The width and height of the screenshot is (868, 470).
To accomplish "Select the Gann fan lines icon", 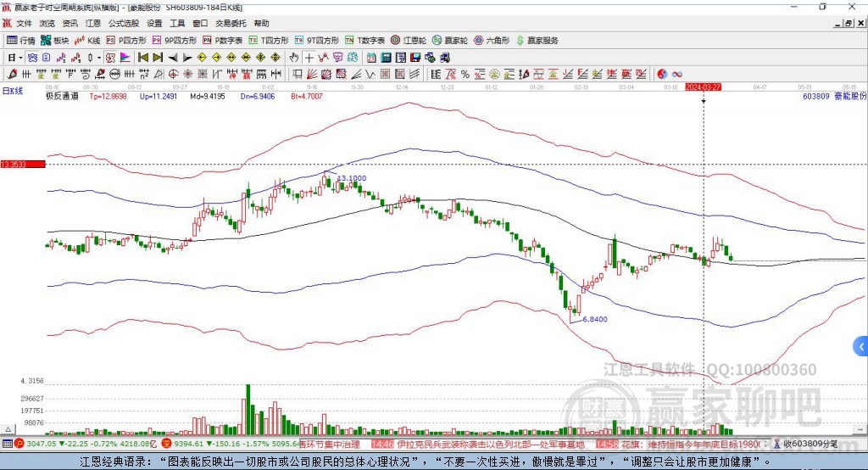I will [312, 75].
